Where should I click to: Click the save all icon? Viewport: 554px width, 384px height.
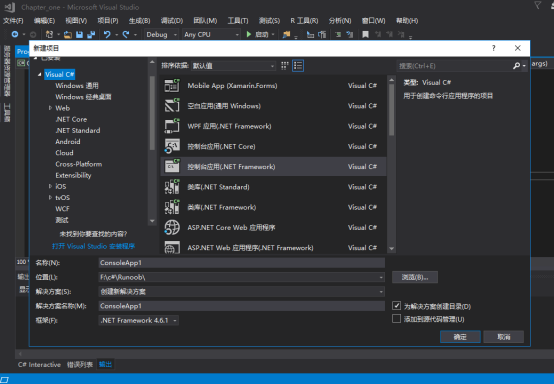click(91, 34)
